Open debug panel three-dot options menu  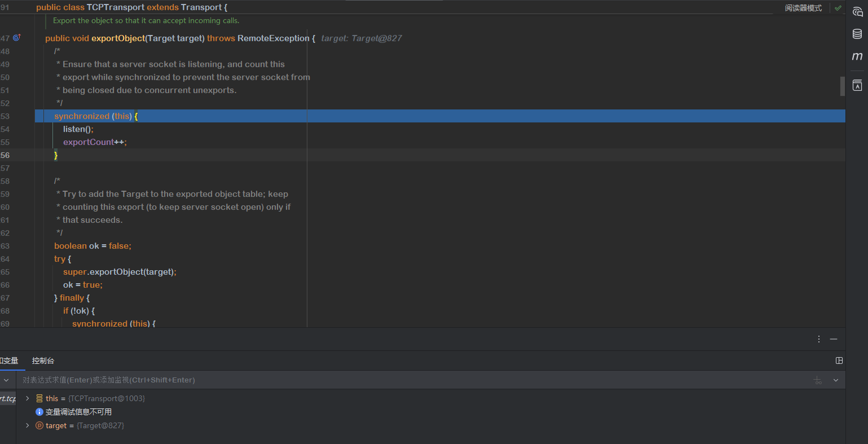[x=819, y=339]
